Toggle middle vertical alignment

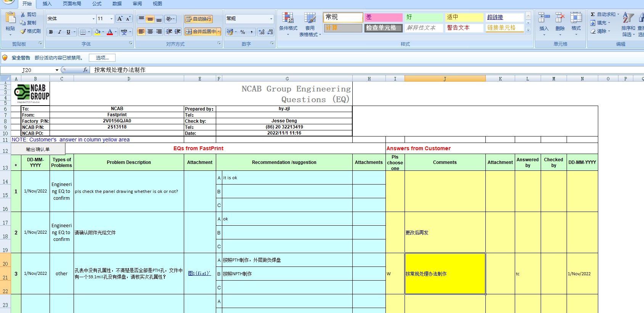(x=150, y=19)
